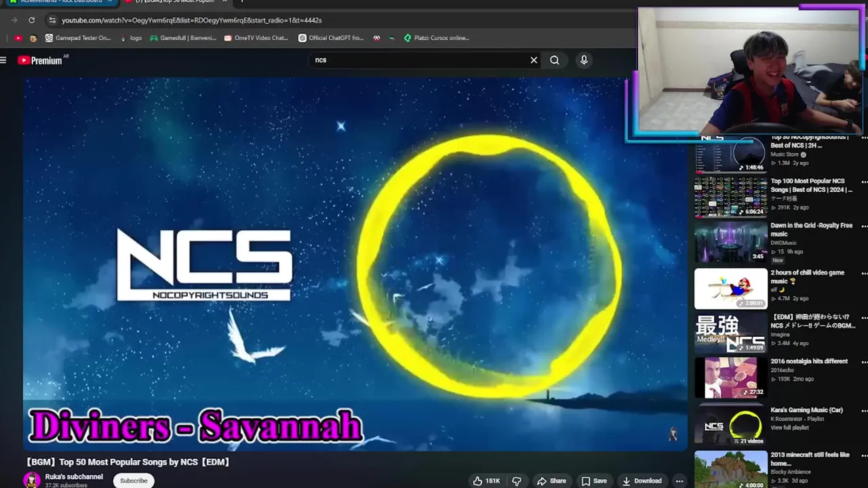Open Top 100 Most Popular NCS Songs thumbnail
This screenshot has width=868, height=488.
[x=730, y=197]
